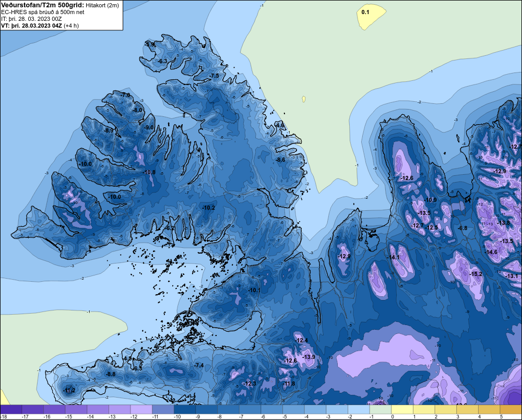Image resolution: width=522 pixels, height=420 pixels.
Task: Click the initial time "IT: þri. 28. 03. 2023 00Z"
Action: coord(31,19)
